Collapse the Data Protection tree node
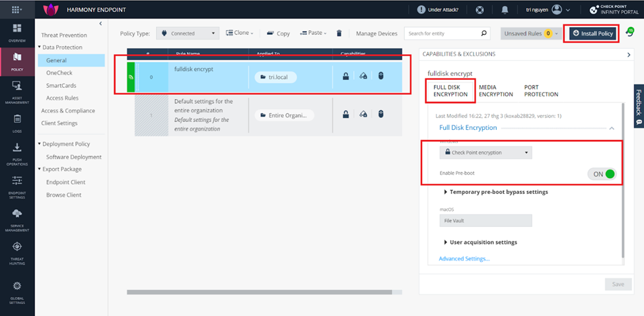644x316 pixels. coord(39,47)
